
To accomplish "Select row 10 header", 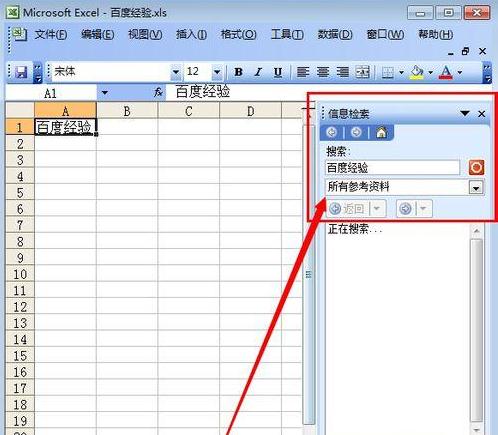I will [x=20, y=274].
